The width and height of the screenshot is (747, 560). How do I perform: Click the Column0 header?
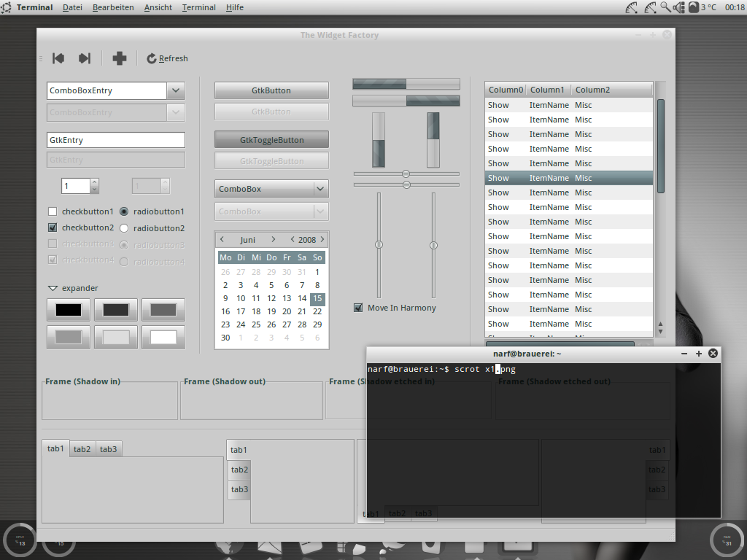506,90
